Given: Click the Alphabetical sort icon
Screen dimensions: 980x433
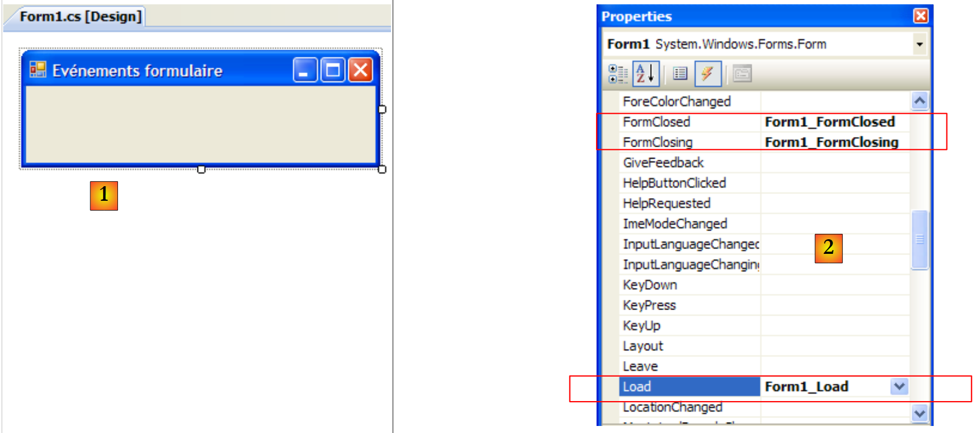Looking at the screenshot, I should click(x=646, y=74).
